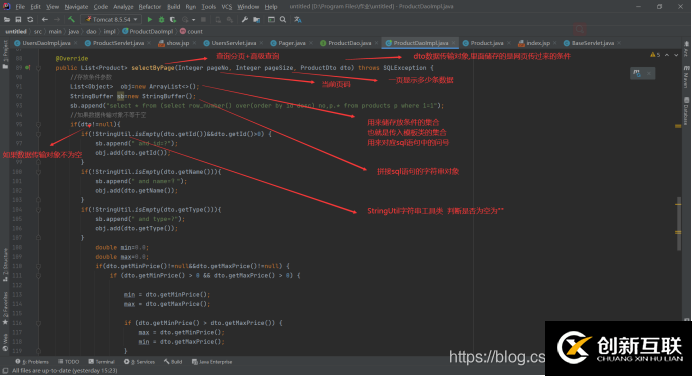Place cursor on the sb.append select line
This screenshot has height=376, width=692.
click(257, 105)
